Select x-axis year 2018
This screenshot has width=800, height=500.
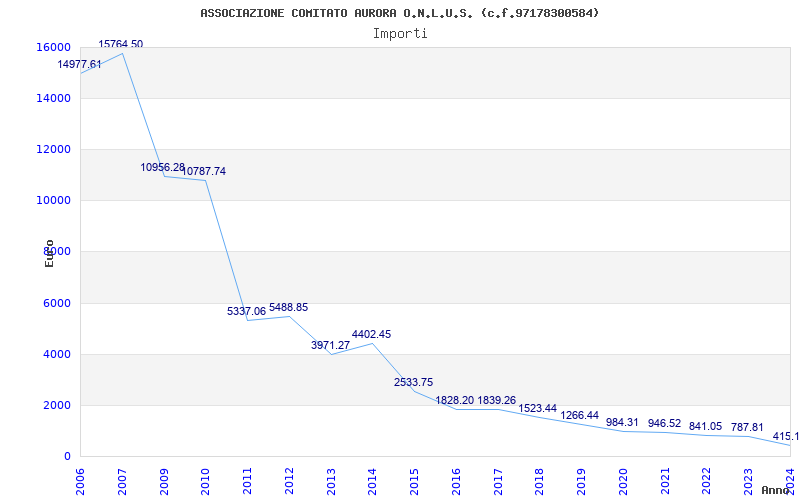click(539, 481)
